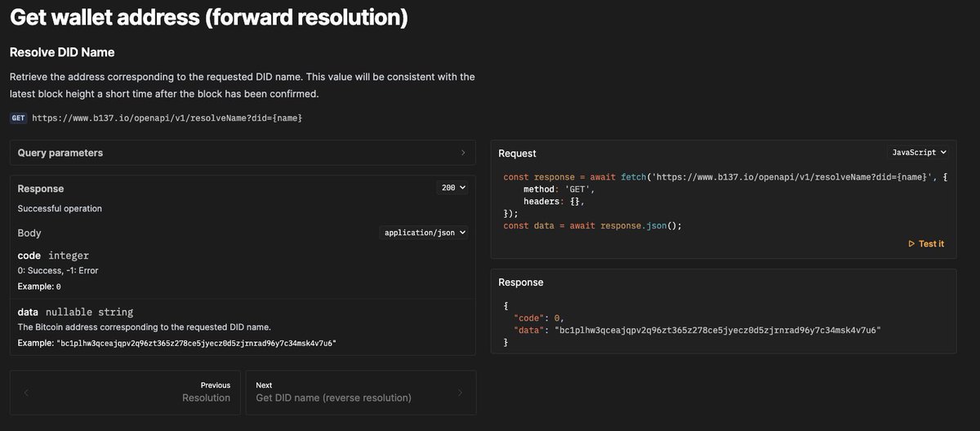The height and width of the screenshot is (431, 980).
Task: Click the Test it button
Action: [x=926, y=243]
